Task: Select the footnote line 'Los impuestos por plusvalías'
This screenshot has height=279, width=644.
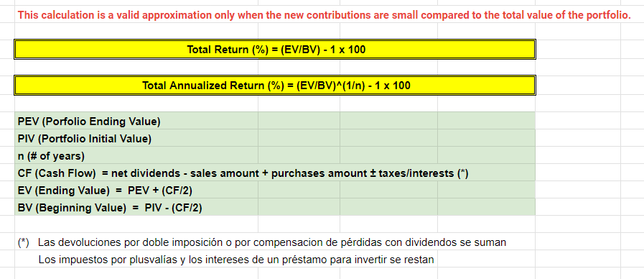Action: (236, 260)
